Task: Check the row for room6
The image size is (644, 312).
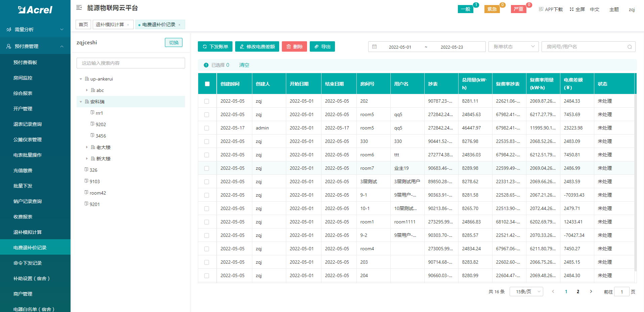Action: [x=207, y=155]
